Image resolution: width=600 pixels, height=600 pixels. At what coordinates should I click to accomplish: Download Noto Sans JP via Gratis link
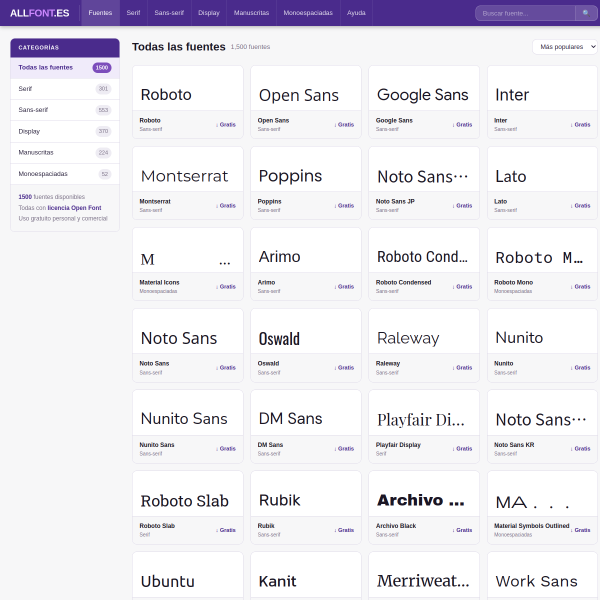point(462,206)
